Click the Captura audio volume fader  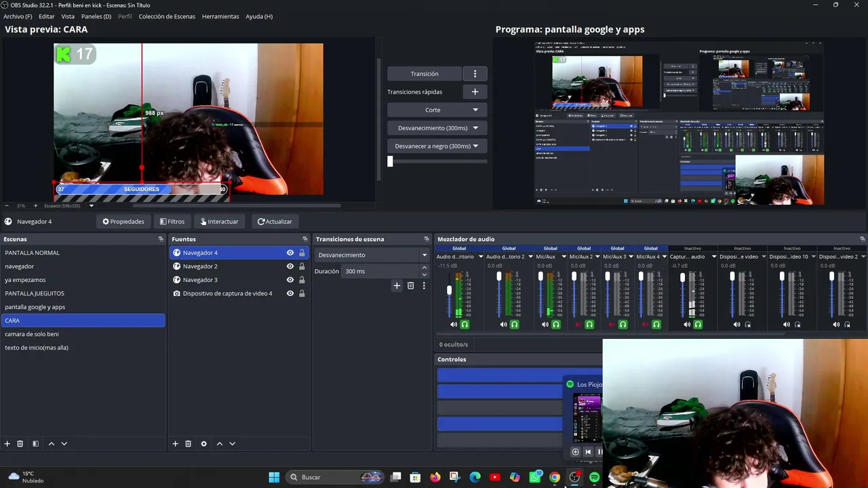click(682, 277)
